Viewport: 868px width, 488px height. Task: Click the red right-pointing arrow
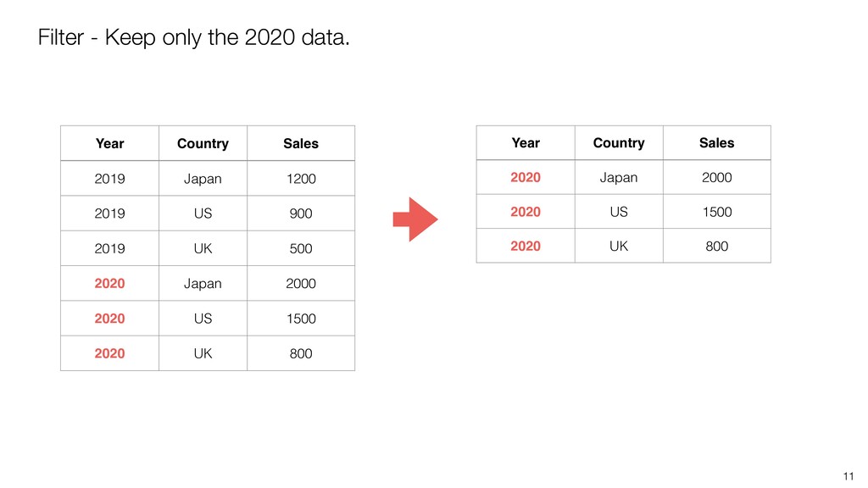click(x=415, y=219)
